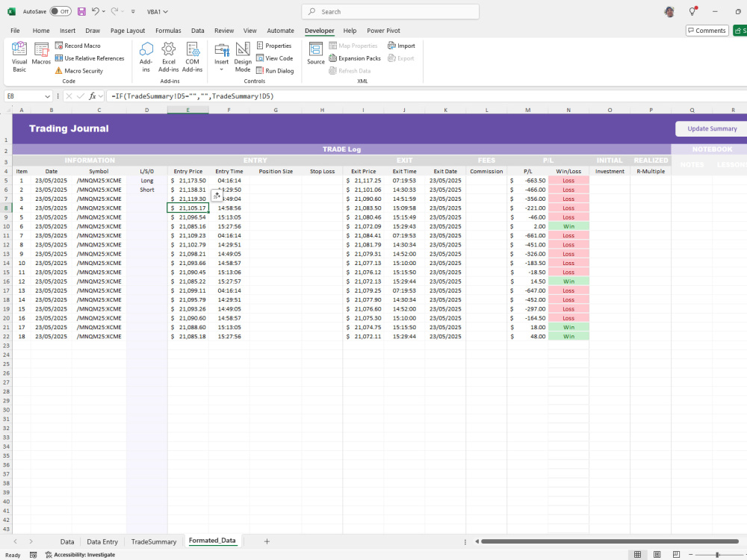The width and height of the screenshot is (747, 560).
Task: Select the Data Entry sheet tab
Action: [102, 541]
